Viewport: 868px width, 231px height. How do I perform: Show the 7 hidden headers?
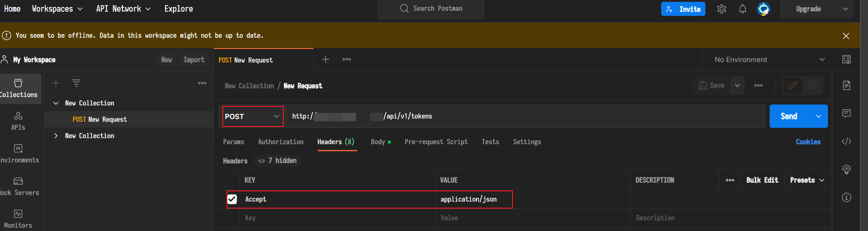[x=278, y=161]
